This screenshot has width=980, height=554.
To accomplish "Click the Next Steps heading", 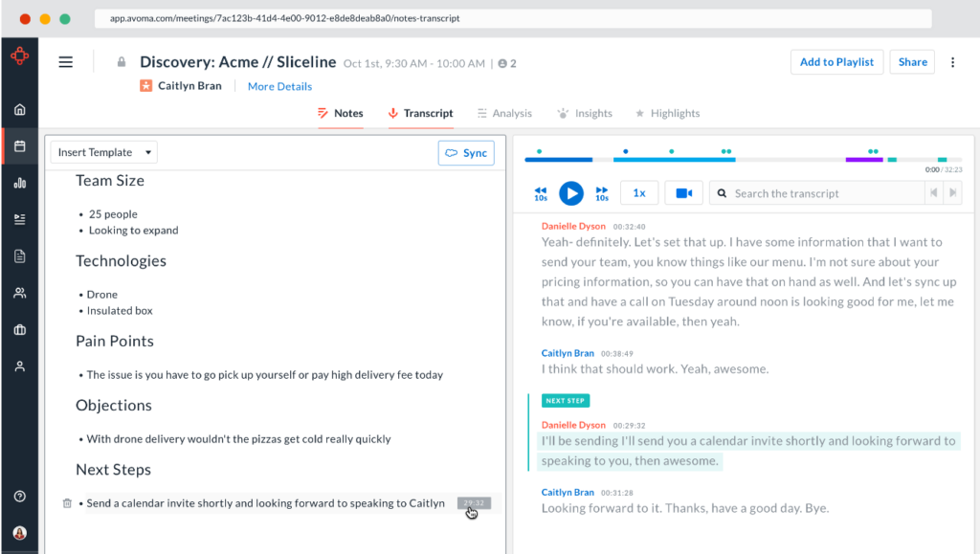I will pyautogui.click(x=113, y=470).
